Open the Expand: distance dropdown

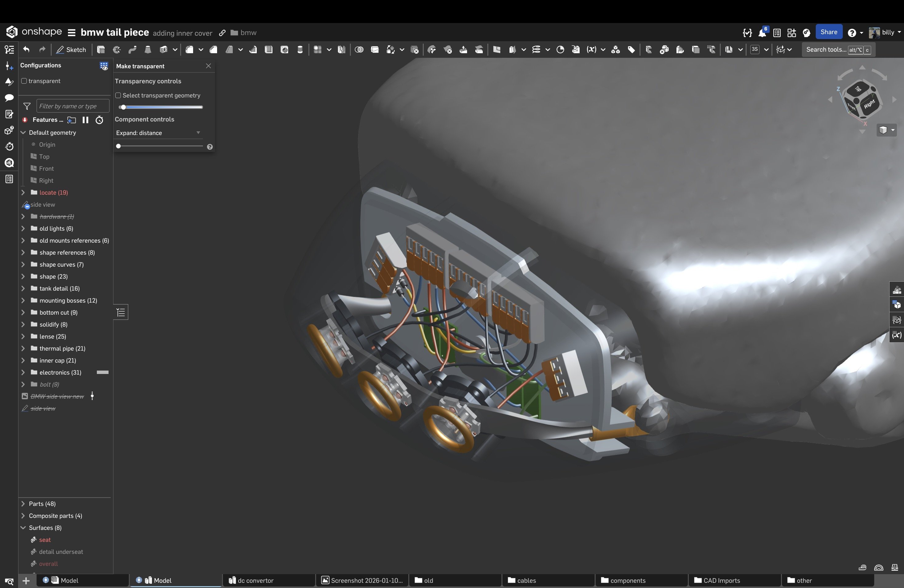158,133
